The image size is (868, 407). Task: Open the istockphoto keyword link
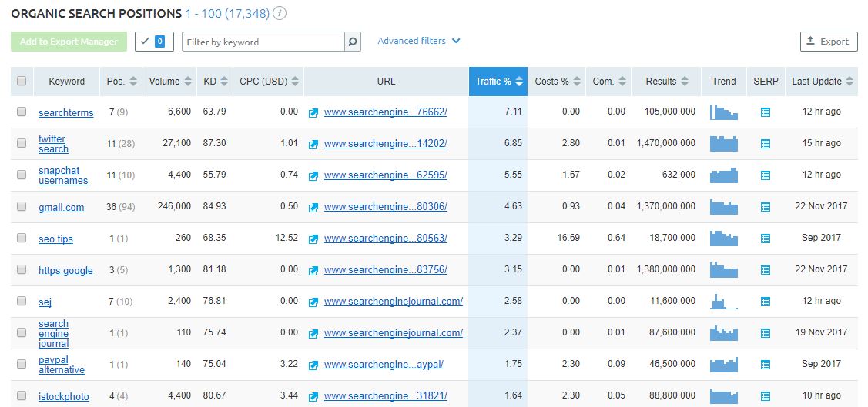(64, 396)
